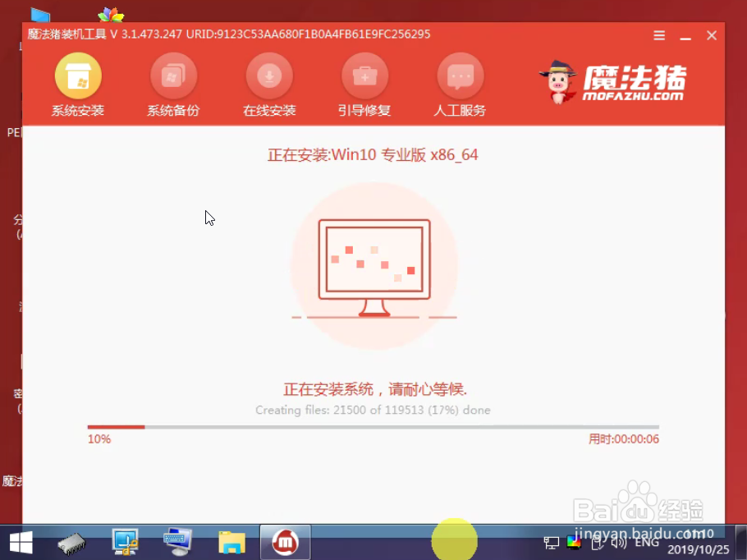Open File Explorer from the taskbar
This screenshot has height=560, width=747.
pos(231,542)
